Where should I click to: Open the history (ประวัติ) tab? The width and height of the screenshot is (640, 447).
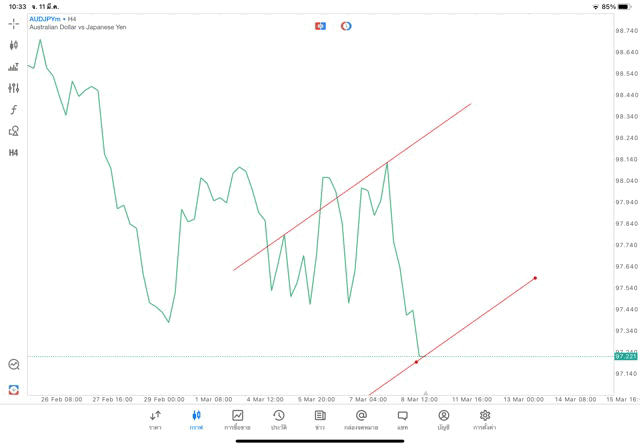(x=278, y=420)
